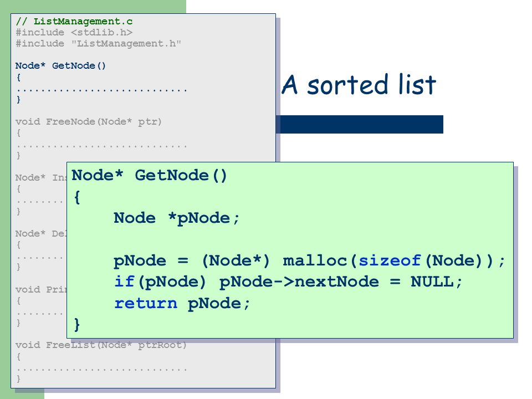
Task: Click the 'malloc' call in the green box
Action: [x=315, y=261]
